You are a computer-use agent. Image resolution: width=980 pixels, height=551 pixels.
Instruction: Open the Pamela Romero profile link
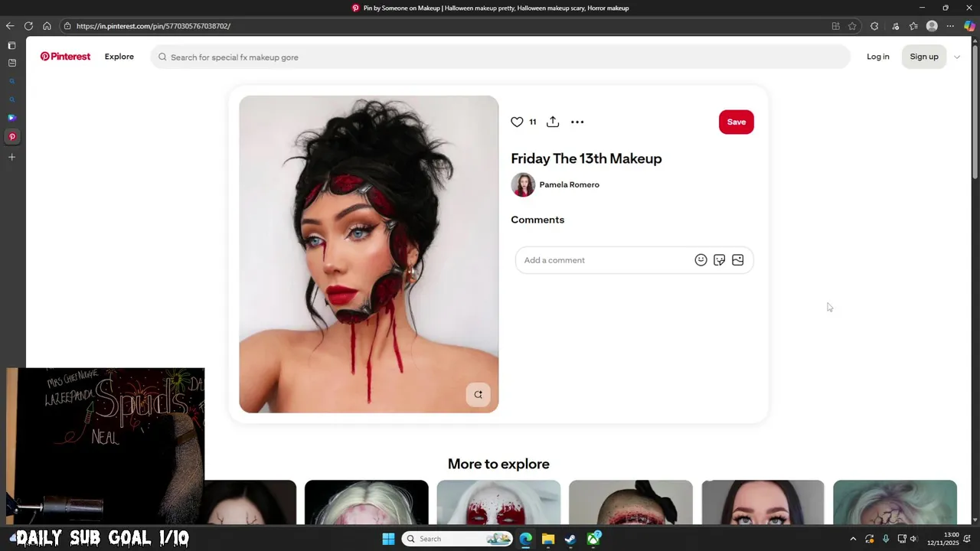coord(569,184)
